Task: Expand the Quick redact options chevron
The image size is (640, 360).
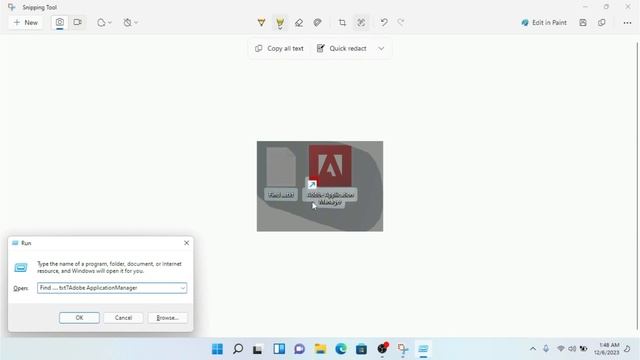Action: click(381, 49)
